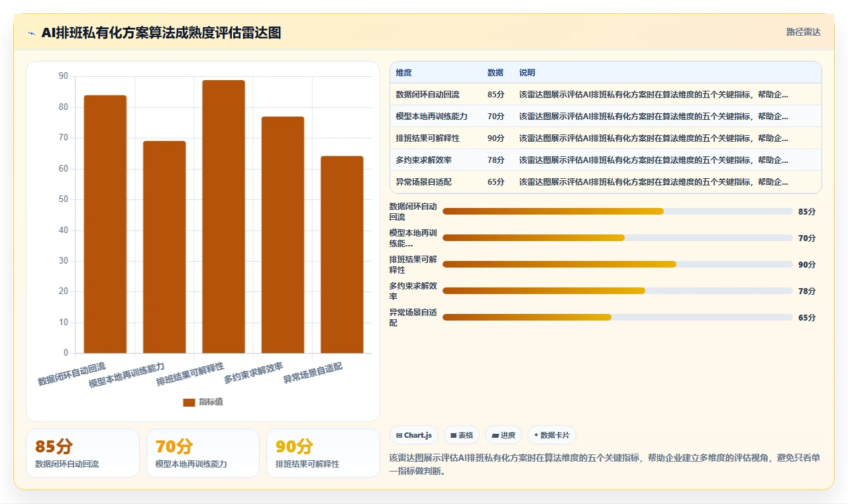Screen dimensions: 848x504
Task: Click the 70分 progress bar for 模型本地再训练
Action: tap(617, 238)
